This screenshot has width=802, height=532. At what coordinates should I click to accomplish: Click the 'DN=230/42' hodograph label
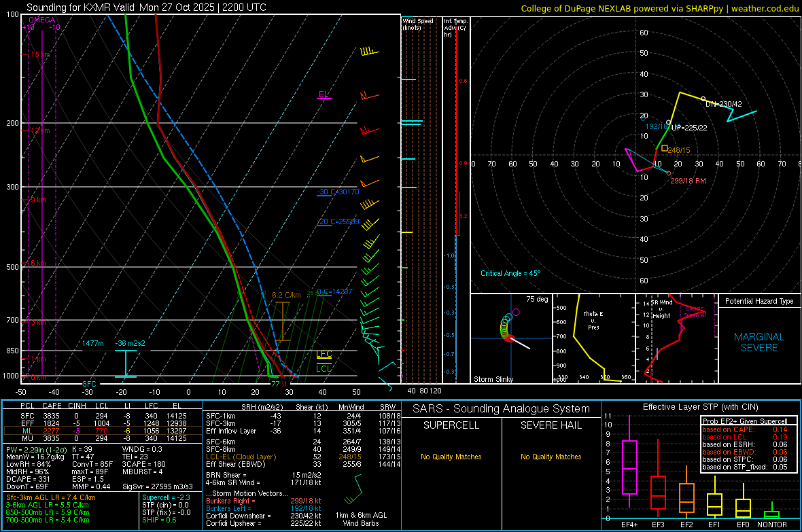(x=724, y=104)
